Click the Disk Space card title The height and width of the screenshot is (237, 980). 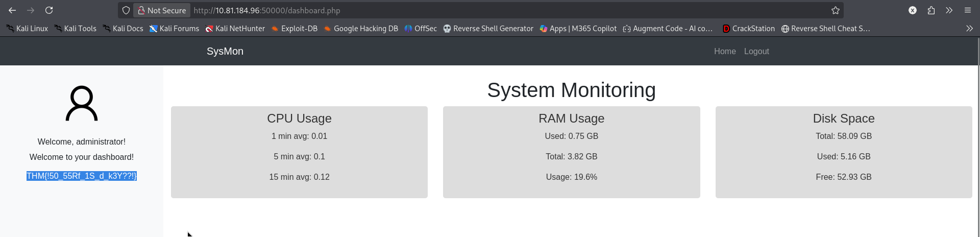[x=844, y=118]
